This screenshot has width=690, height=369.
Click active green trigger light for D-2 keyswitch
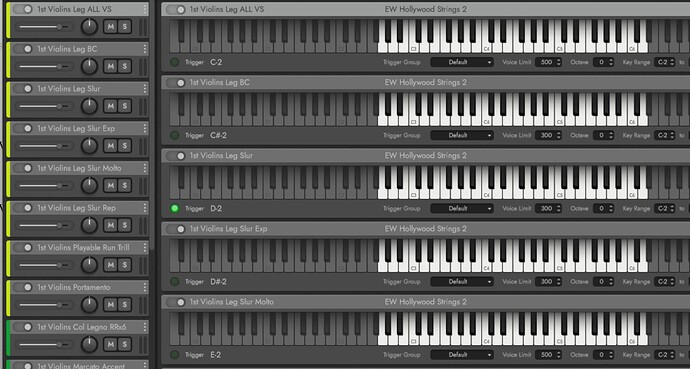click(x=175, y=208)
